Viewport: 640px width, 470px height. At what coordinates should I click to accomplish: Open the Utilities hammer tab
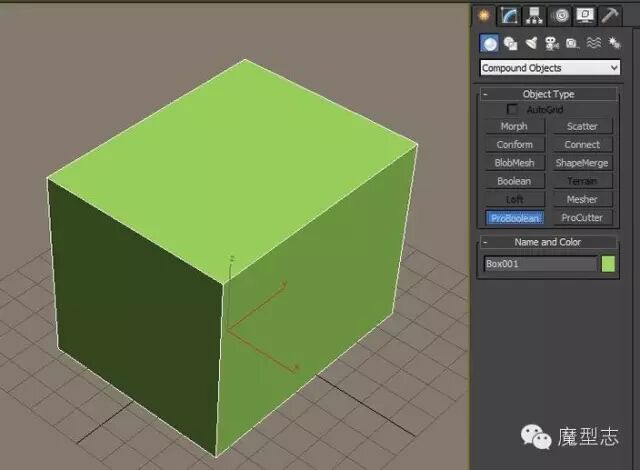tap(610, 16)
